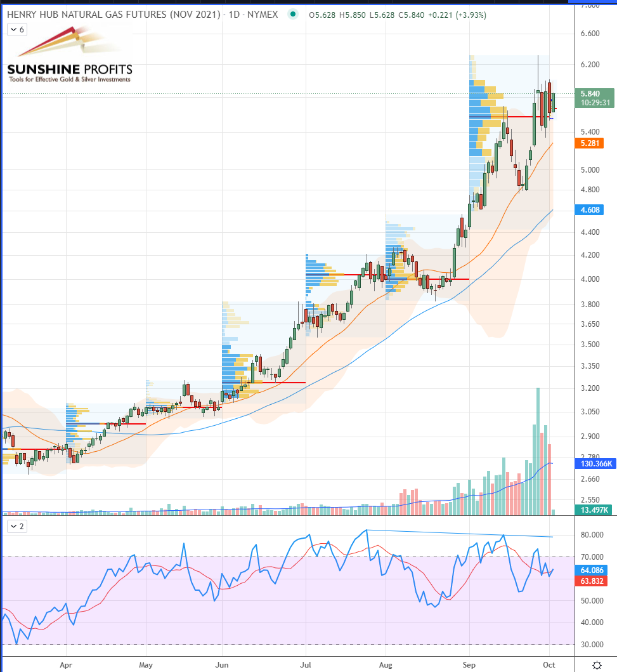Image resolution: width=617 pixels, height=672 pixels.
Task: Click the 30.000 RSI scale label
Action: tap(592, 645)
